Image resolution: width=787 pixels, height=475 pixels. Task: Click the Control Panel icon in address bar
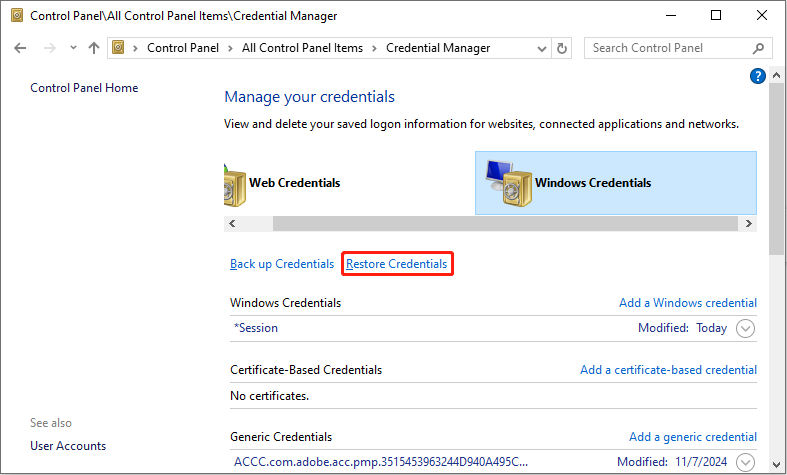tap(119, 48)
